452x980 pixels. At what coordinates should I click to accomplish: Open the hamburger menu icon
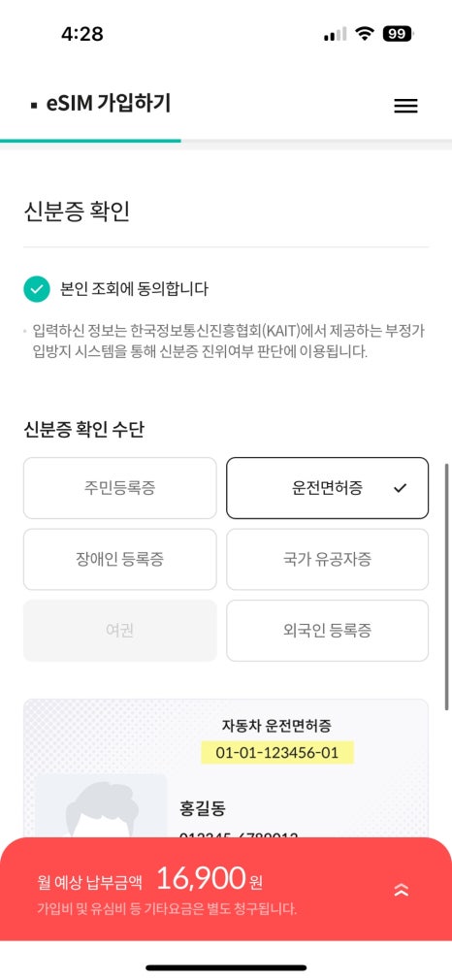pyautogui.click(x=405, y=107)
